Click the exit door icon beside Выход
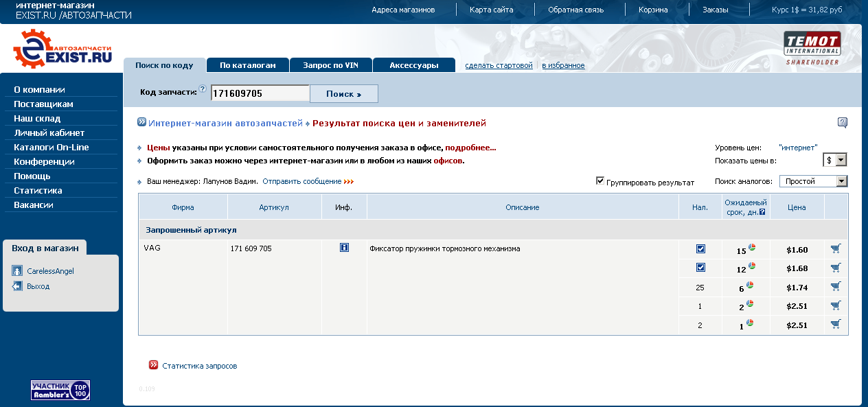This screenshot has height=407, width=868. 17,286
